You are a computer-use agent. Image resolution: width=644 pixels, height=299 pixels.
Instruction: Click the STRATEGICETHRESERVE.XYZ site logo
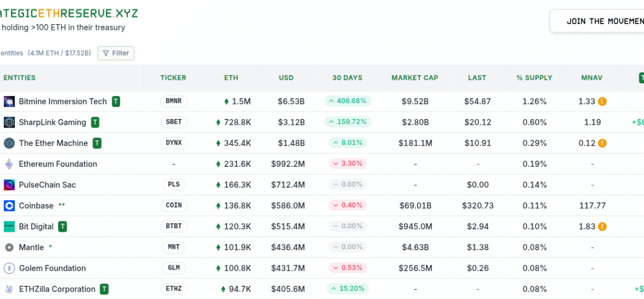(69, 13)
